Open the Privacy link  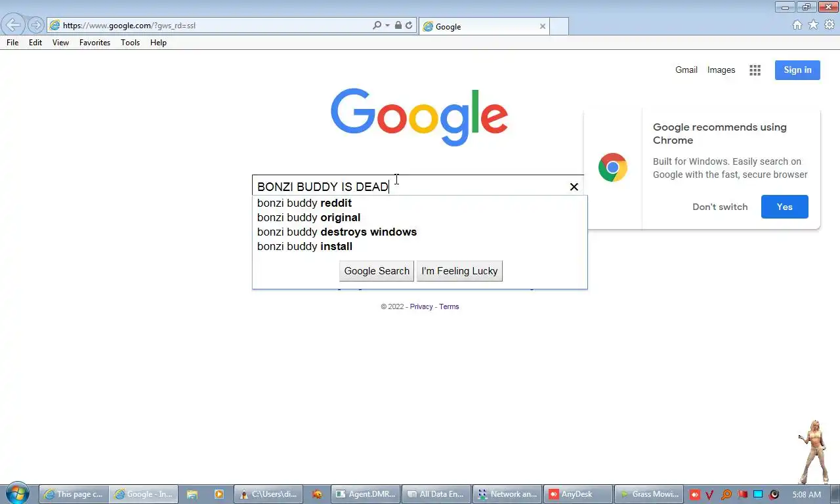point(421,306)
